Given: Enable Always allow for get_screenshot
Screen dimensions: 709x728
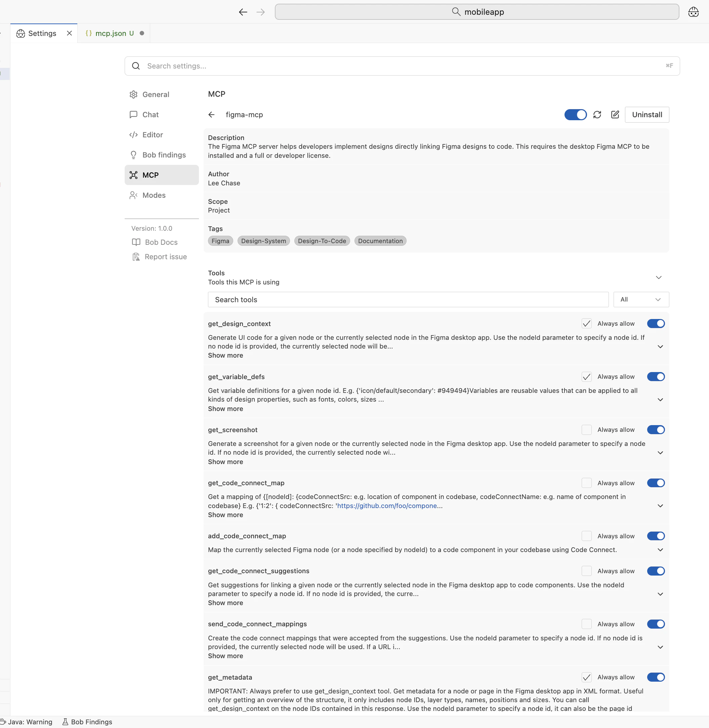Looking at the screenshot, I should (586, 430).
